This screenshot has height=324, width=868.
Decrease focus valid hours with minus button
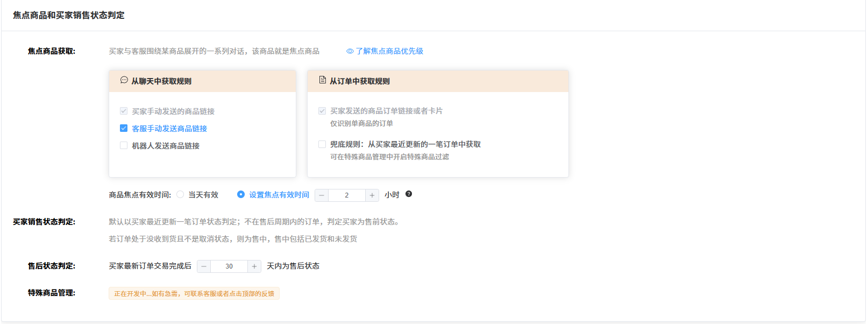tap(322, 195)
